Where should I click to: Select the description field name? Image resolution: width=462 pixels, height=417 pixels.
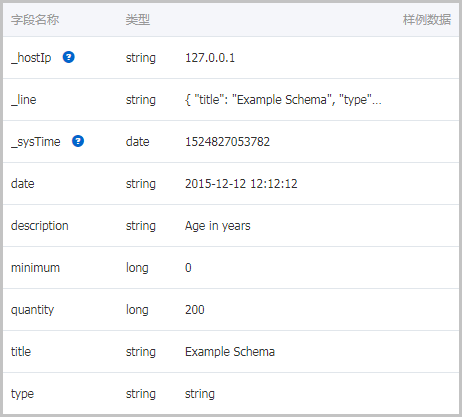coord(40,226)
